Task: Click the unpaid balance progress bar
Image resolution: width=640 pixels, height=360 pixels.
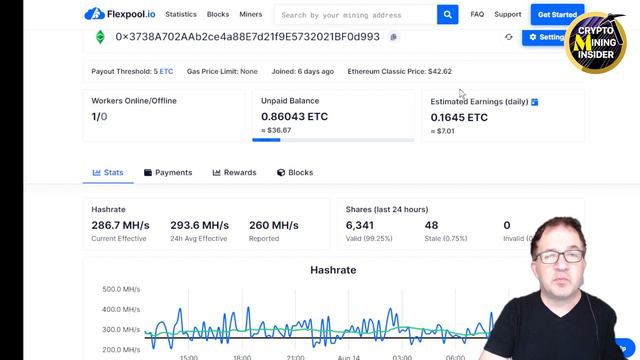Action: tap(333, 140)
